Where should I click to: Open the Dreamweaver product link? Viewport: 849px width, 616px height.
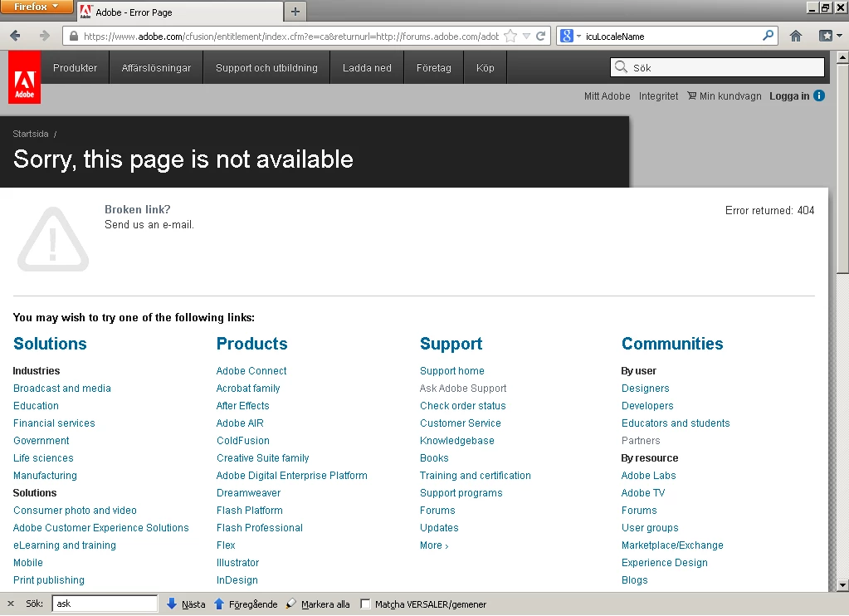coord(248,492)
